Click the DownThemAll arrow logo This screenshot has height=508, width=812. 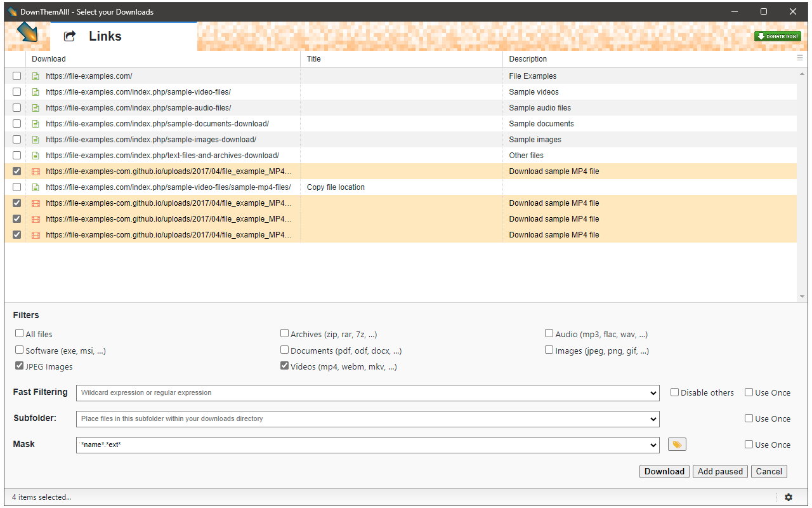27,32
